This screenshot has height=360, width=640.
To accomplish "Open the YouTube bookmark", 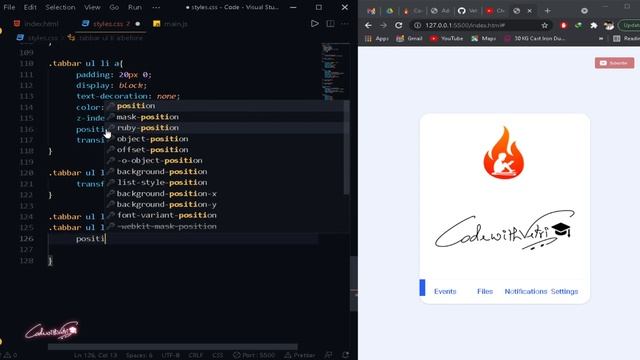I will pos(446,38).
